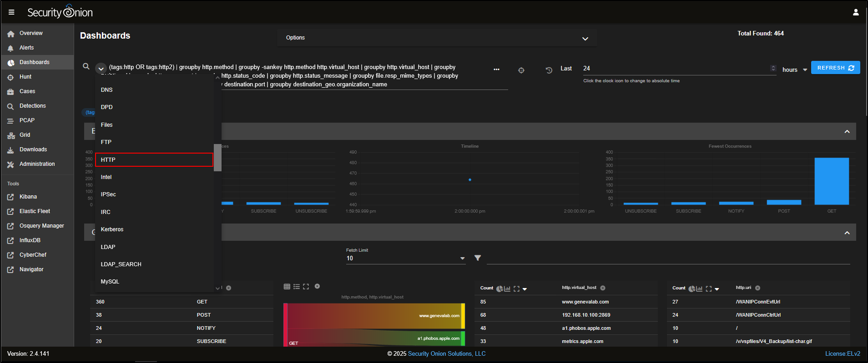Click the filter funnel icon next to Fetch Limit
Viewport: 868px width, 363px height.
(x=478, y=258)
